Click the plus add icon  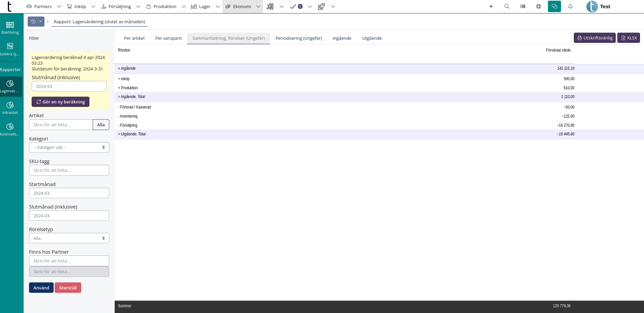[x=491, y=6]
